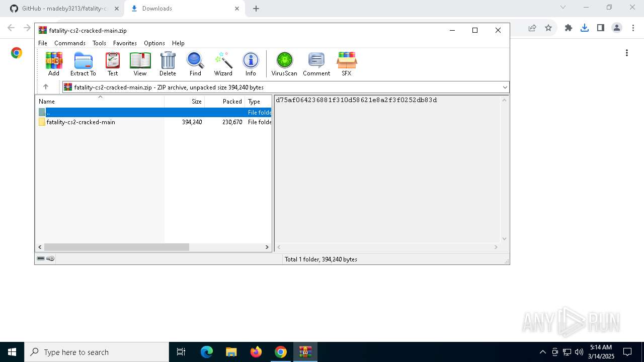This screenshot has width=644, height=362.
Task: Click the Windows Start button
Action: coord(12,352)
